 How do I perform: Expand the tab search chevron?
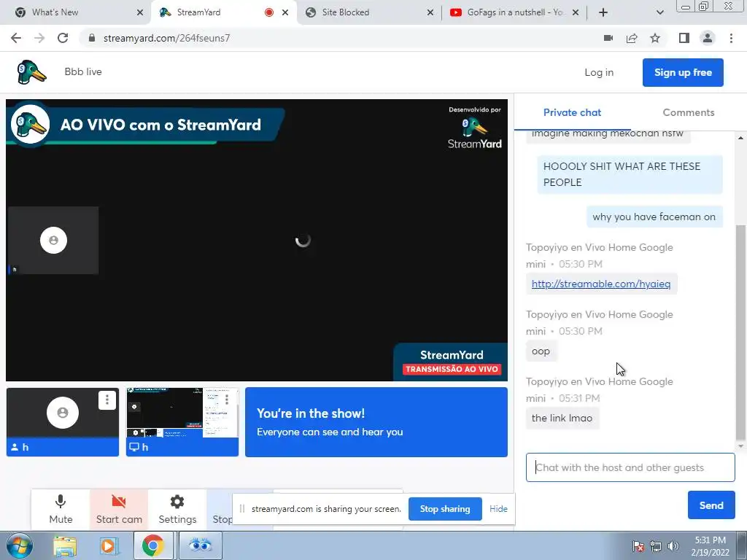pyautogui.click(x=659, y=12)
